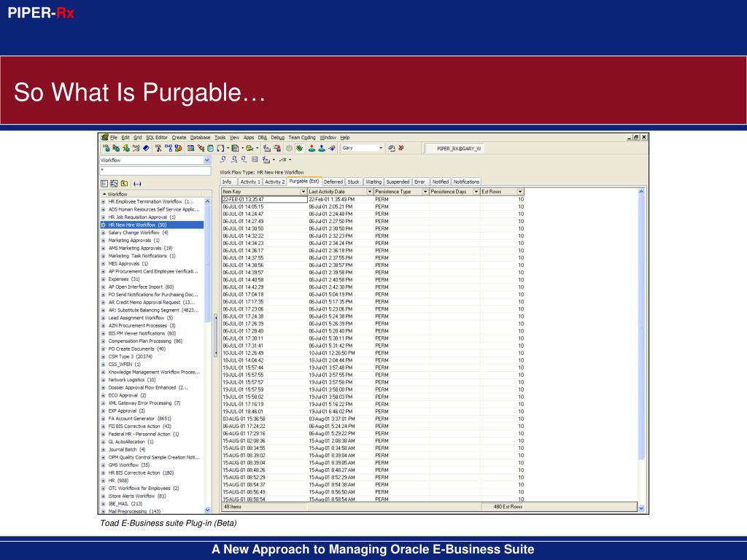
Task: Select the Stuck tab
Action: 354,182
